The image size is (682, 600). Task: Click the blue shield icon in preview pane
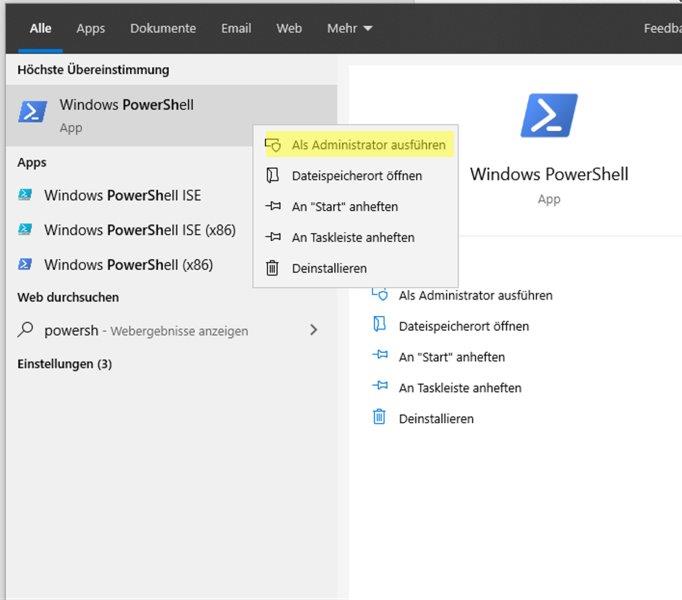[380, 295]
